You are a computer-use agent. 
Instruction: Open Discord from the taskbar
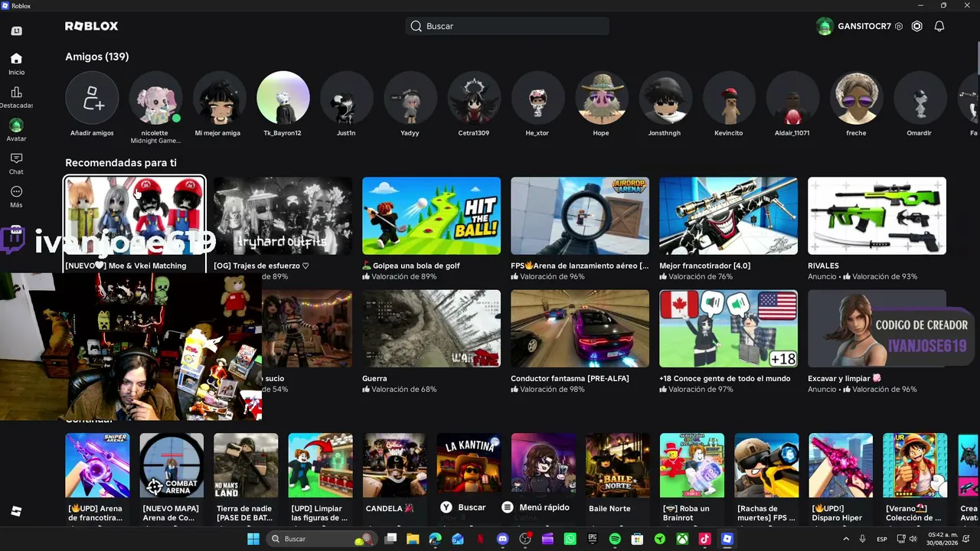(x=502, y=539)
